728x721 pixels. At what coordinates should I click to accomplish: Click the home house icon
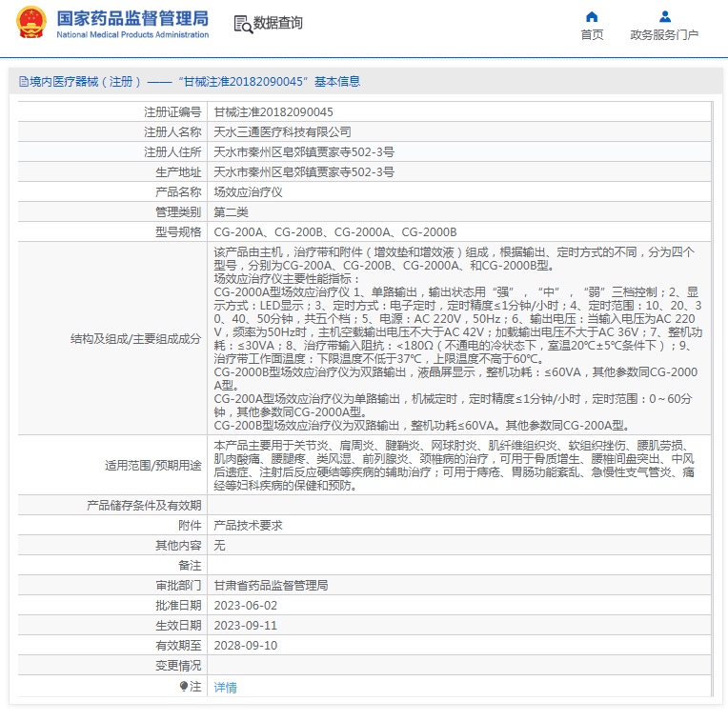pos(592,17)
